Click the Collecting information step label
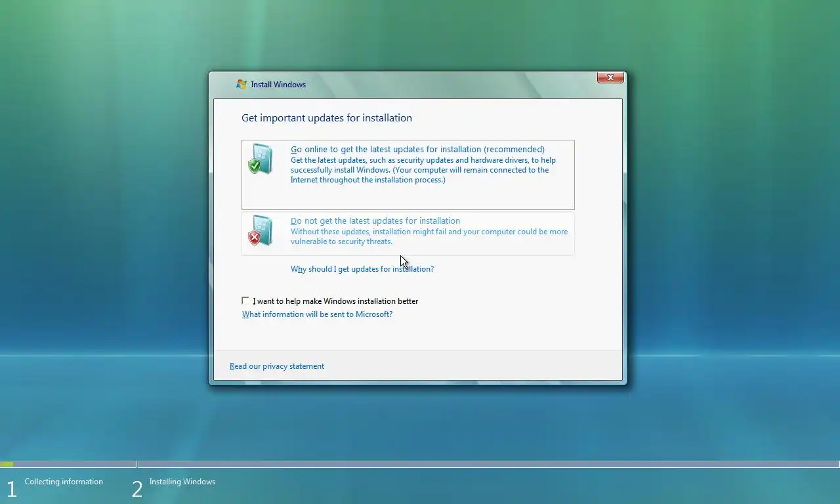Image resolution: width=840 pixels, height=504 pixels. click(64, 482)
